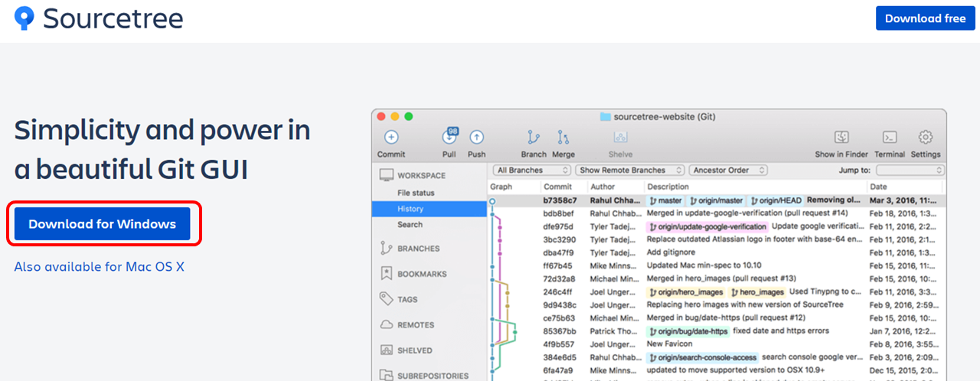The image size is (980, 381).
Task: Click the Commit toolbar icon
Action: tap(391, 137)
